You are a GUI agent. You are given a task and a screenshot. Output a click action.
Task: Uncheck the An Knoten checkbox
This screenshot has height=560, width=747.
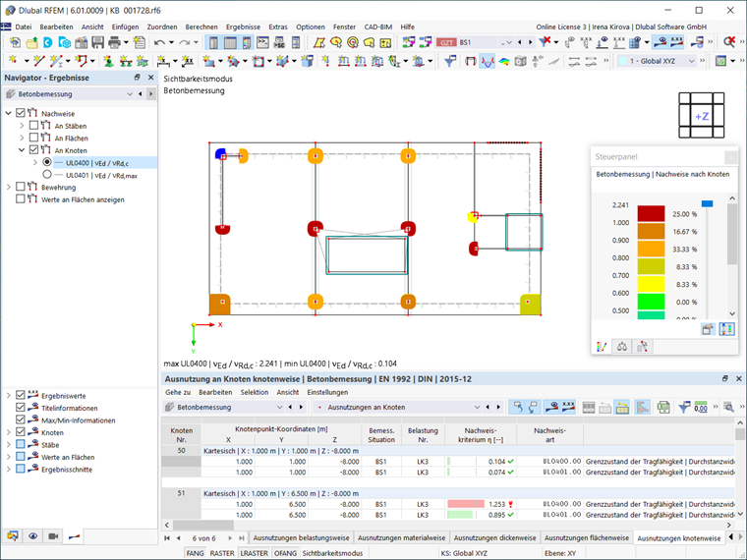click(x=33, y=150)
